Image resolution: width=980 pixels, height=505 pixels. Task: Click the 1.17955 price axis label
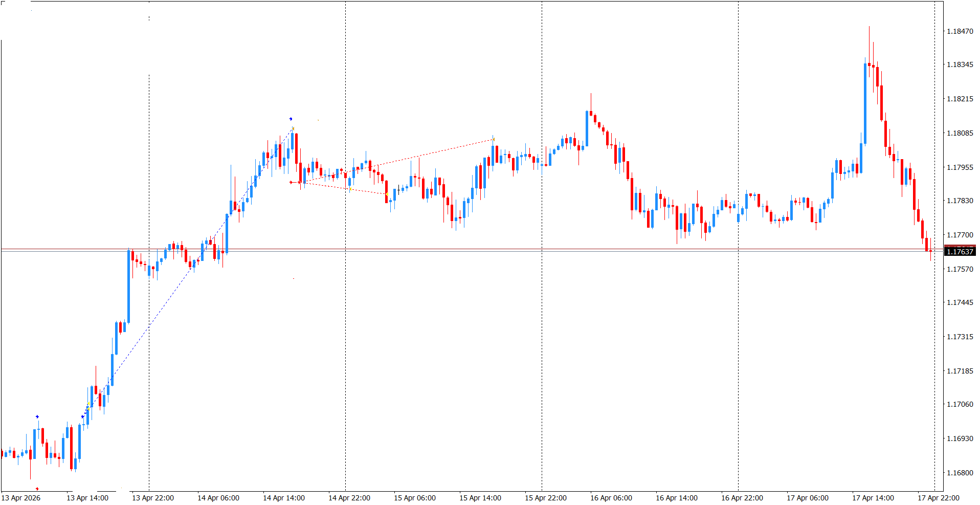pyautogui.click(x=960, y=167)
